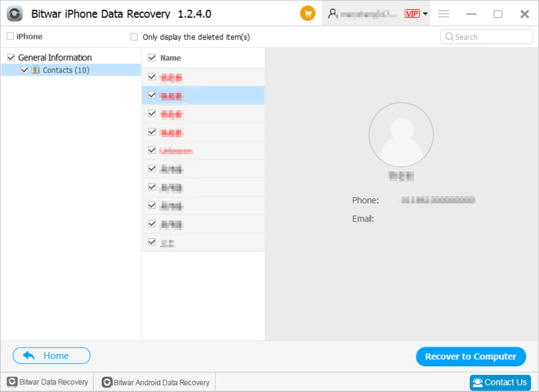This screenshot has width=539, height=392.
Task: Click the Home back-arrow icon
Action: (x=29, y=356)
